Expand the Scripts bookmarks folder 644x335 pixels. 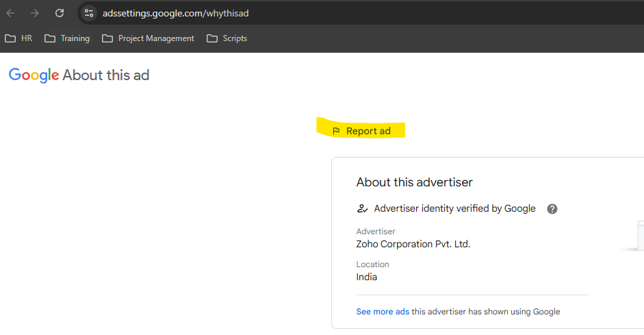coord(227,38)
